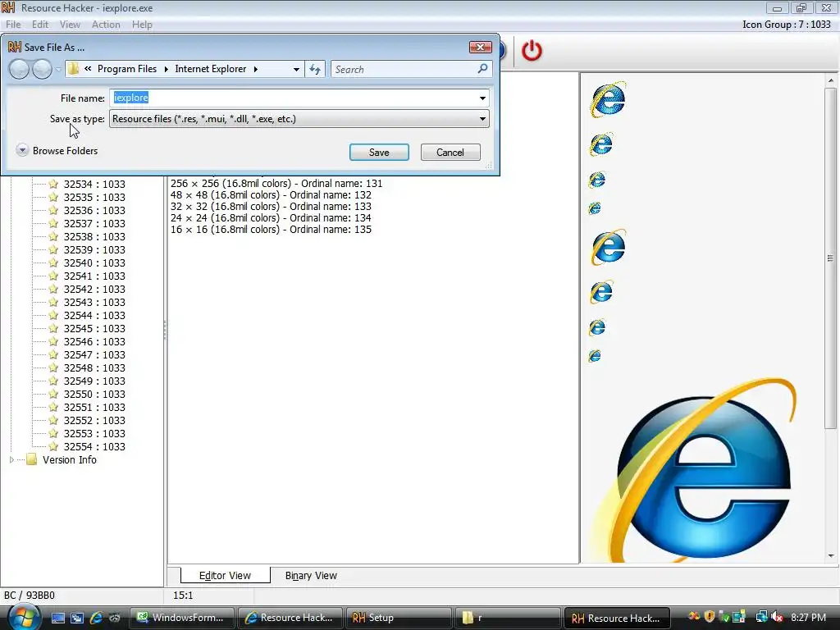Click the security shield tray icon
The image size is (840, 630).
point(710,617)
